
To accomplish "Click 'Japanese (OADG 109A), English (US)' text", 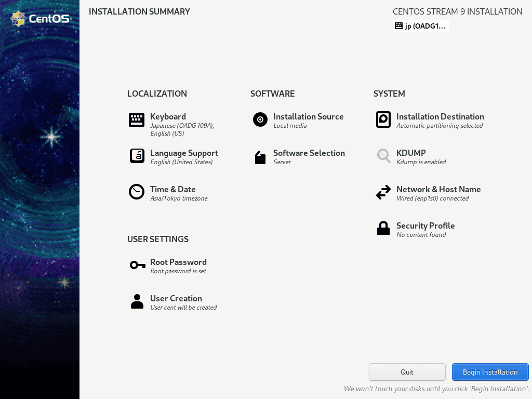I will (x=182, y=129).
